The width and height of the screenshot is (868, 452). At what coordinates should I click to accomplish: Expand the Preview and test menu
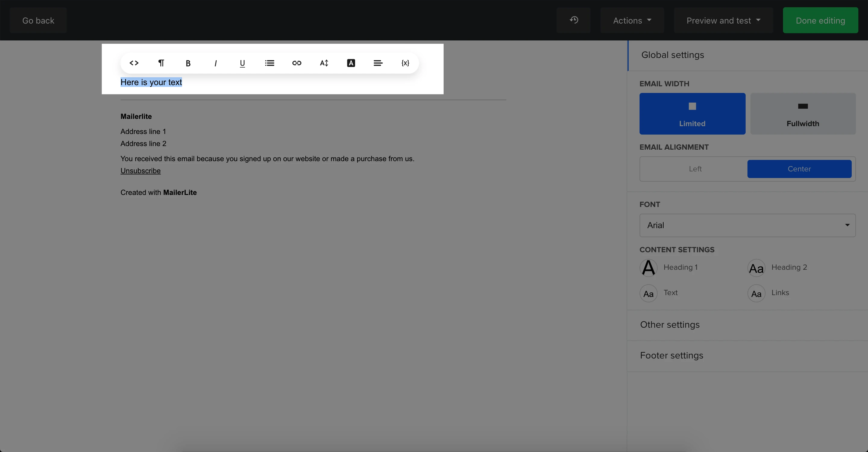(x=723, y=20)
